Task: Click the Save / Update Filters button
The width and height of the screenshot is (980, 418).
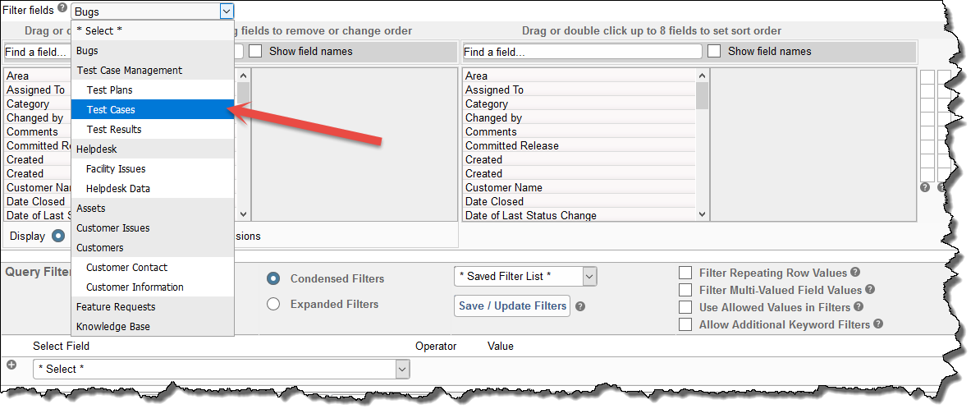Action: pos(512,306)
